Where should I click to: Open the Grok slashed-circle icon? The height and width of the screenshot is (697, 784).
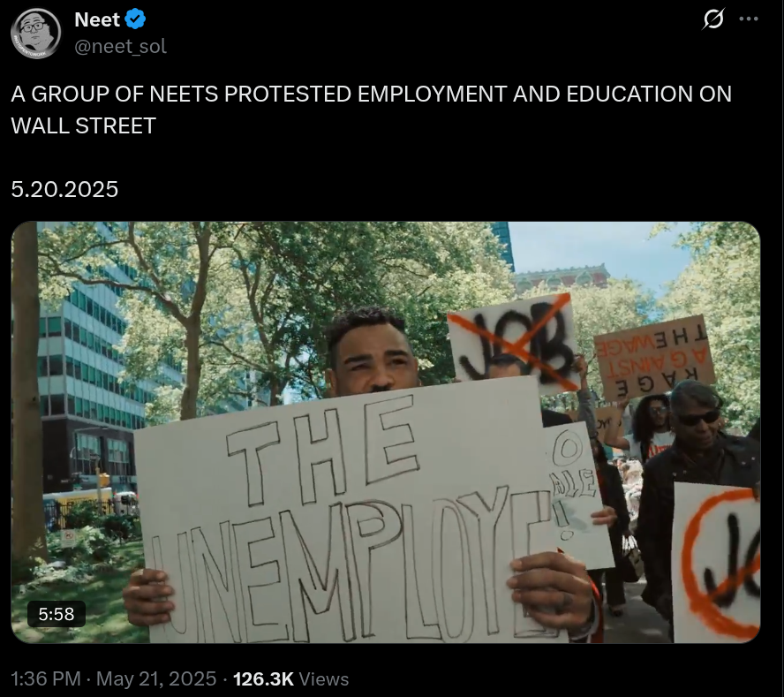pyautogui.click(x=713, y=19)
